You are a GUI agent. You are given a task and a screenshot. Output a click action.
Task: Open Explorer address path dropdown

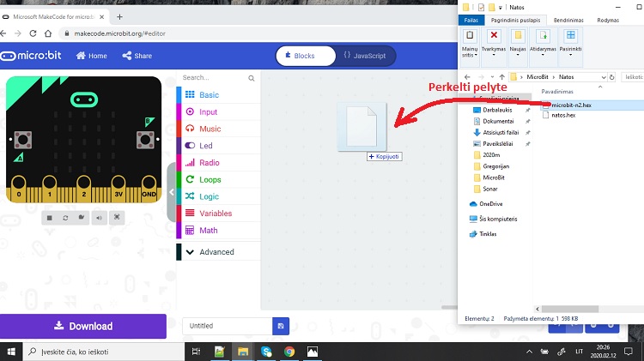(604, 77)
